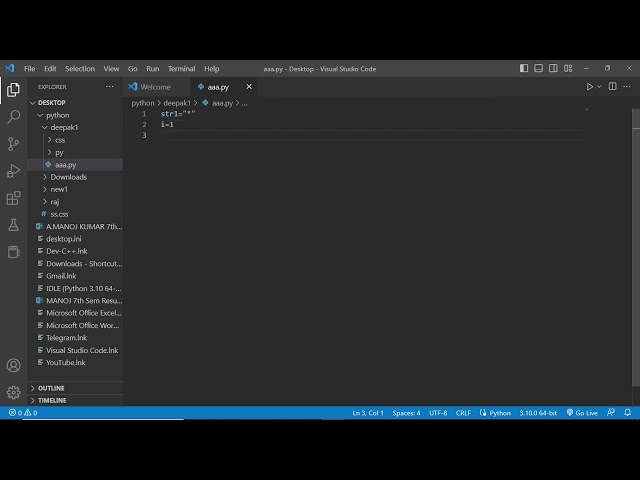Screen dimensions: 640x480
Task: Open the Extensions view
Action: [x=13, y=198]
